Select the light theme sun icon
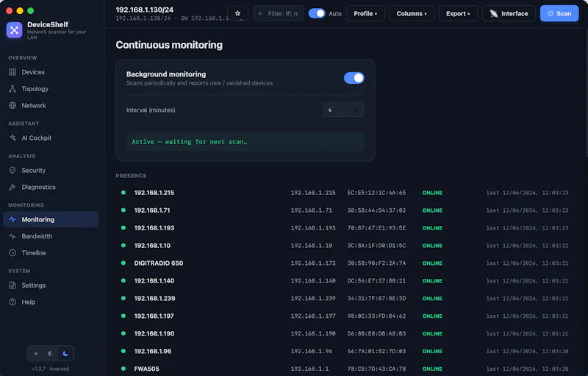 pos(36,353)
